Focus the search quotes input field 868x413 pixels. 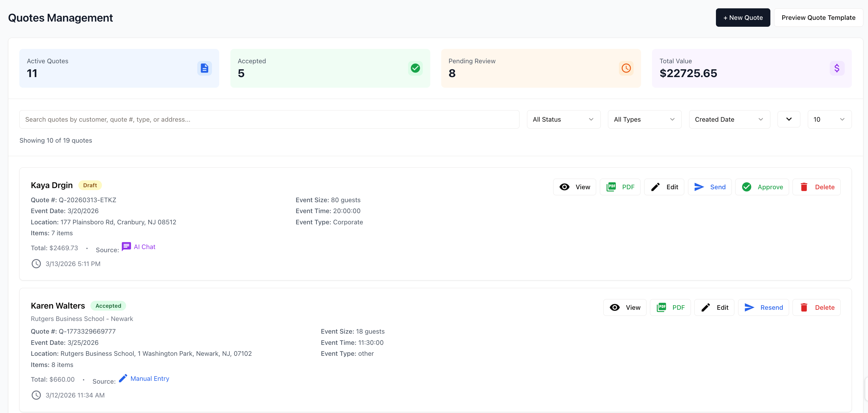pos(269,119)
